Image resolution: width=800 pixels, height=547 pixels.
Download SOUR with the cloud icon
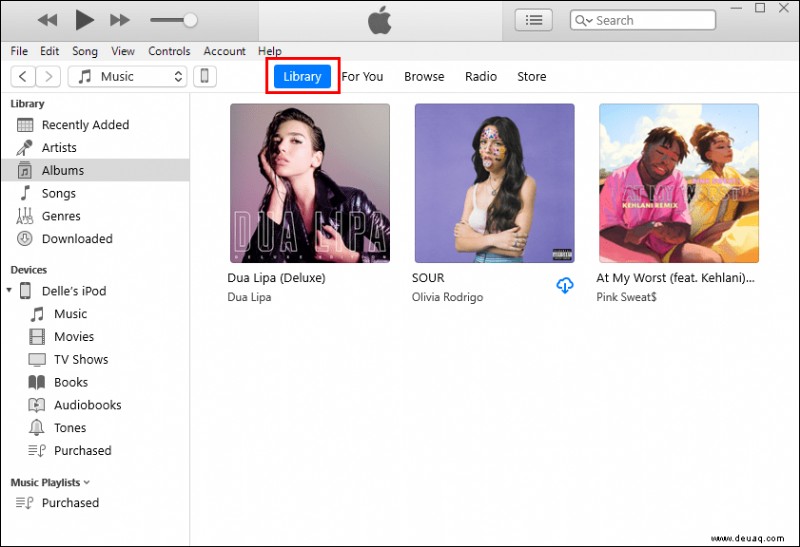(x=564, y=285)
